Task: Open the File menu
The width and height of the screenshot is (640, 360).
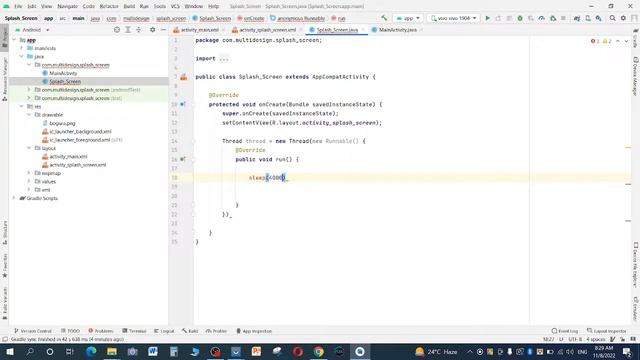Action: [x=18, y=6]
